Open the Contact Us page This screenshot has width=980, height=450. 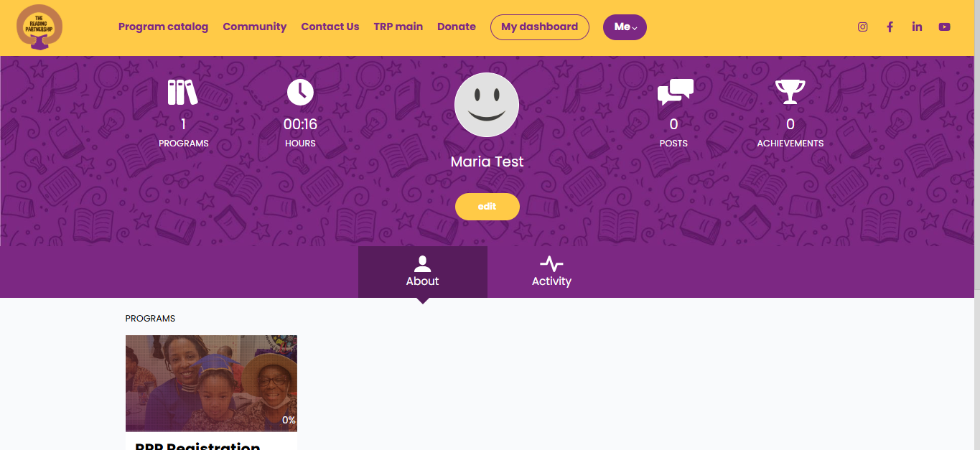[x=330, y=27]
